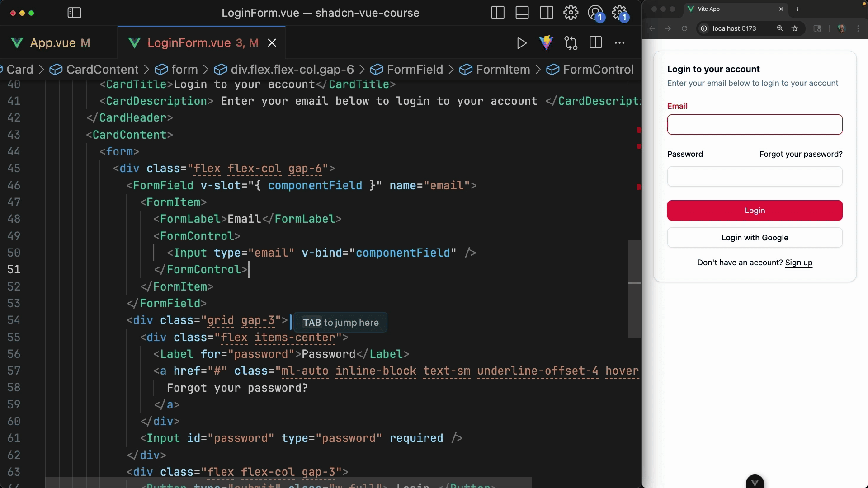Focus the Password input in the login form
Viewport: 868px width, 488px height.
point(755,176)
